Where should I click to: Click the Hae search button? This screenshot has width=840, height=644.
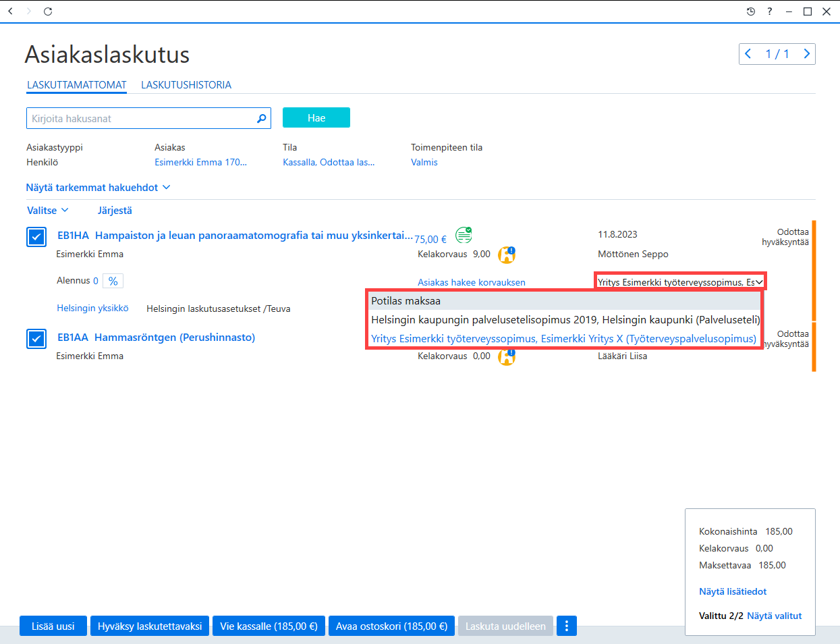[x=316, y=117]
